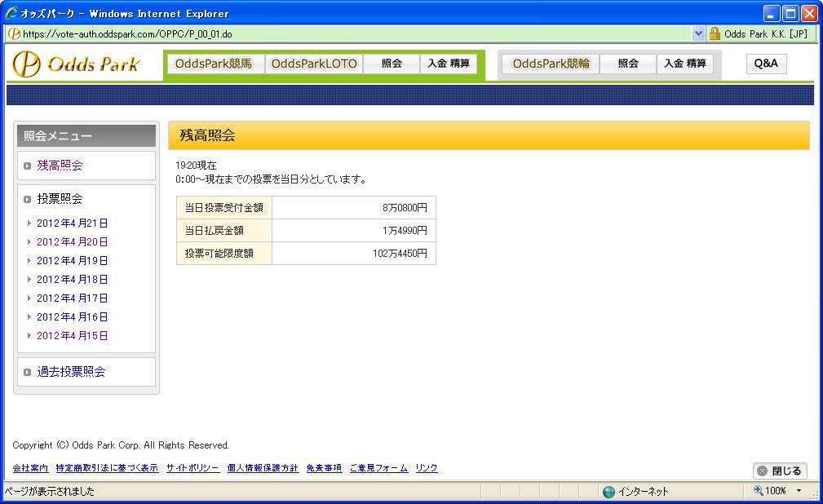View voting records for 2012年4月15日
The width and height of the screenshot is (823, 504).
[73, 335]
